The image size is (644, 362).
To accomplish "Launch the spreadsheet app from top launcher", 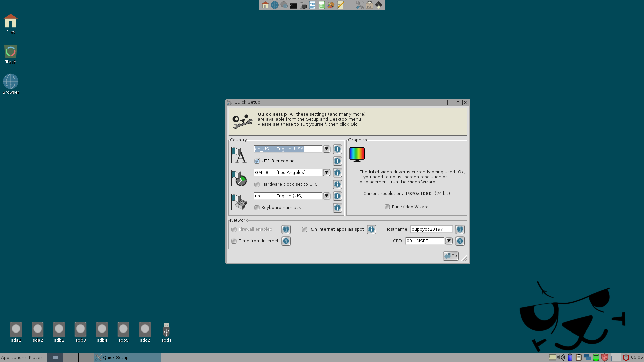I will 322,5.
